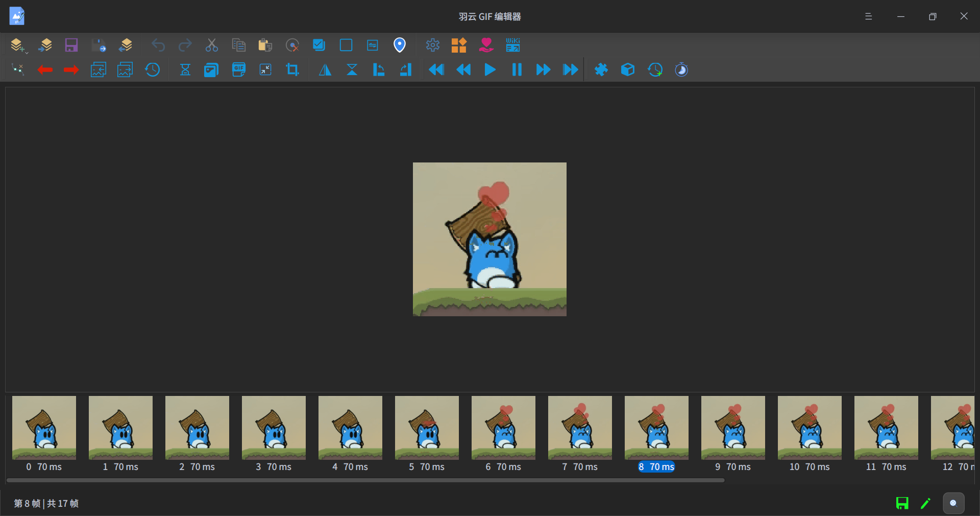Viewport: 980px width, 516px height.
Task: Flip the frame horizontally
Action: click(325, 70)
